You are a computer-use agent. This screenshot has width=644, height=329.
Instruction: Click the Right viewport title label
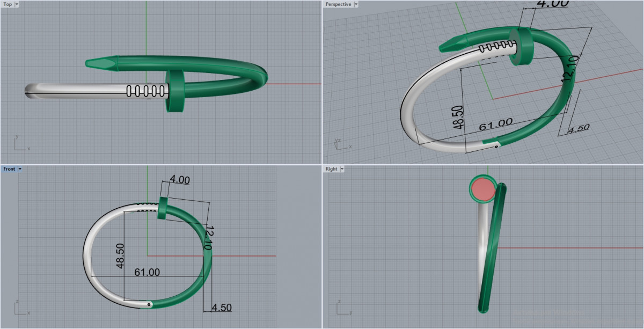(x=332, y=169)
